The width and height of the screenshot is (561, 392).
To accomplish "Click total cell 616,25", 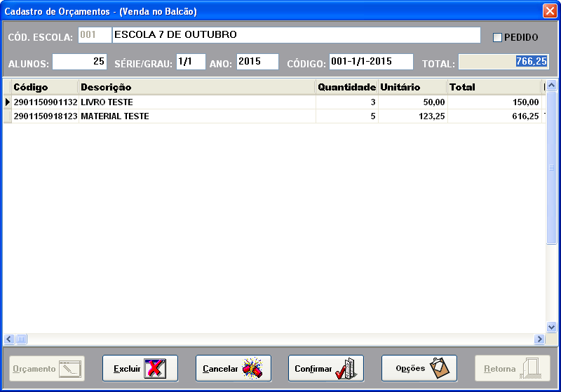I will coord(494,116).
